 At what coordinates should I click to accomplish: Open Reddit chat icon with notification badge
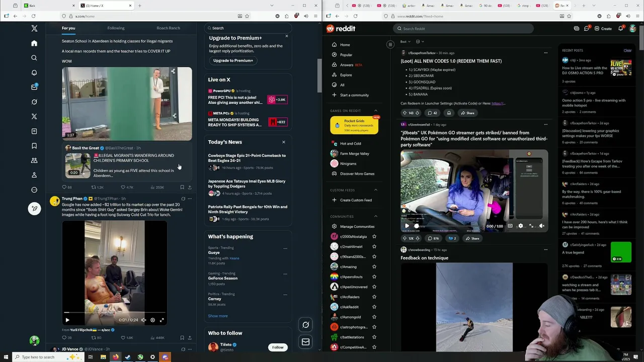click(x=587, y=29)
